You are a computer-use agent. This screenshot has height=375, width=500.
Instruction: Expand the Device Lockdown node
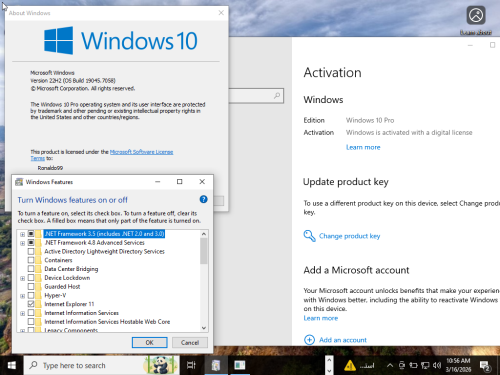coord(22,278)
